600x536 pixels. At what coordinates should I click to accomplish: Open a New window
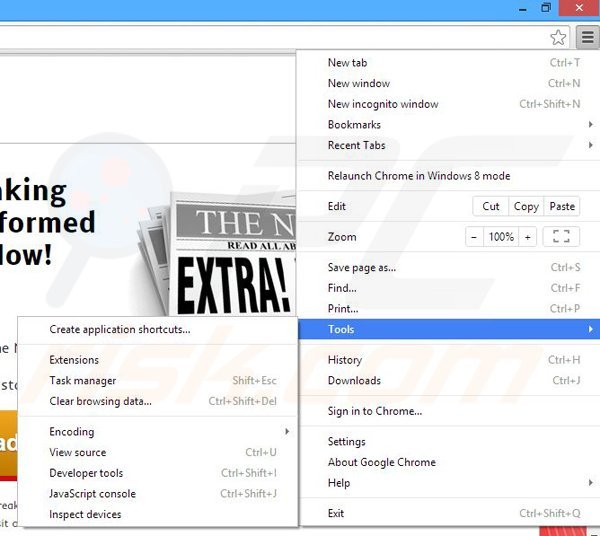(x=449, y=83)
